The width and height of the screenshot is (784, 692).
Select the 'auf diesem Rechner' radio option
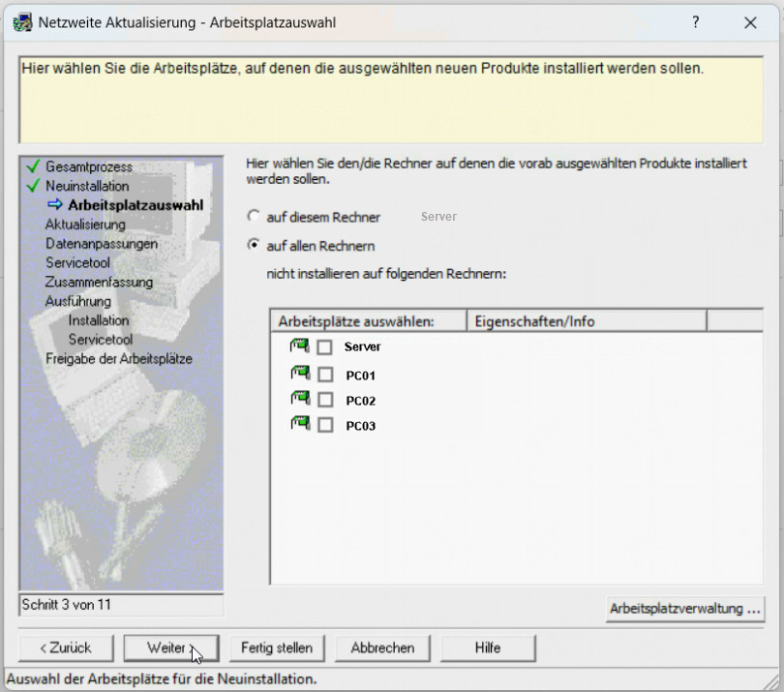(255, 217)
